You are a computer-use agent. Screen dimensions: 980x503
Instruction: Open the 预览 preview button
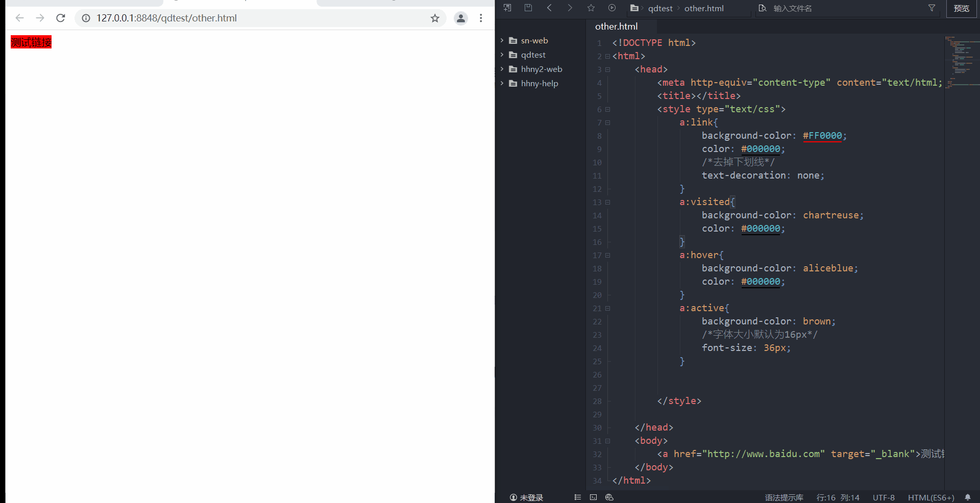click(962, 9)
